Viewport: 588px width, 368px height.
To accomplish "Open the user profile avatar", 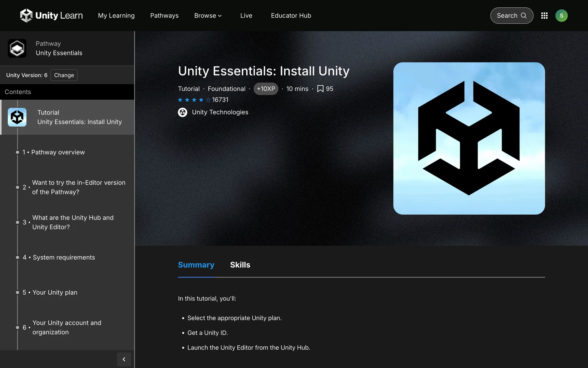I will [x=561, y=16].
